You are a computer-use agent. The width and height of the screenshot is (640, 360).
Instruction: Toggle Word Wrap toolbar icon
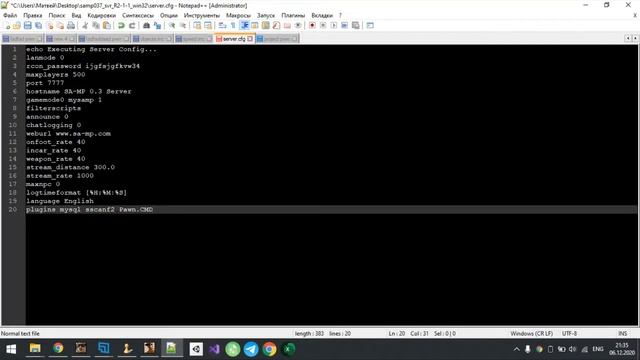[222, 25]
